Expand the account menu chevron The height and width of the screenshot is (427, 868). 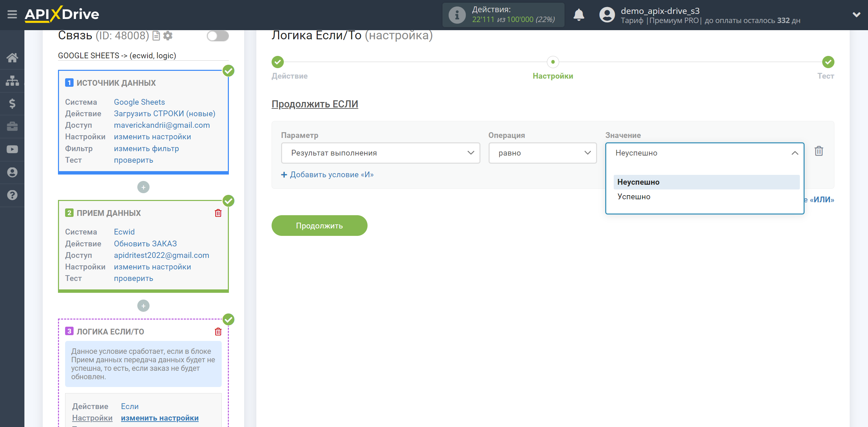coord(856,15)
